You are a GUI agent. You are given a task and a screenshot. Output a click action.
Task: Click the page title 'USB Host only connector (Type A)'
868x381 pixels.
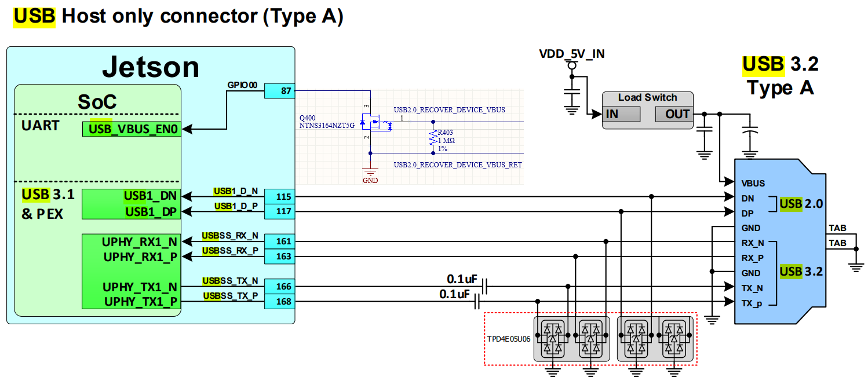(178, 17)
